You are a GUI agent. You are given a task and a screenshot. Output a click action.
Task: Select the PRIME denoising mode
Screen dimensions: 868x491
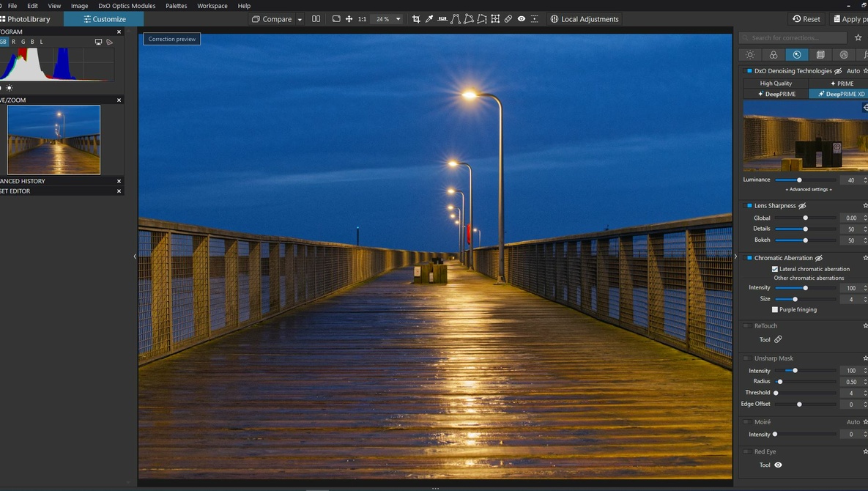pos(842,83)
